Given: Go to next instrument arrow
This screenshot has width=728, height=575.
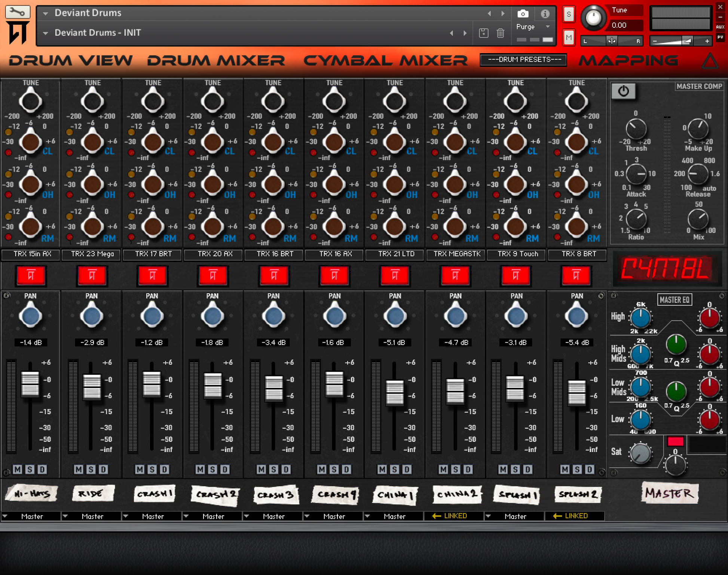Looking at the screenshot, I should (503, 13).
